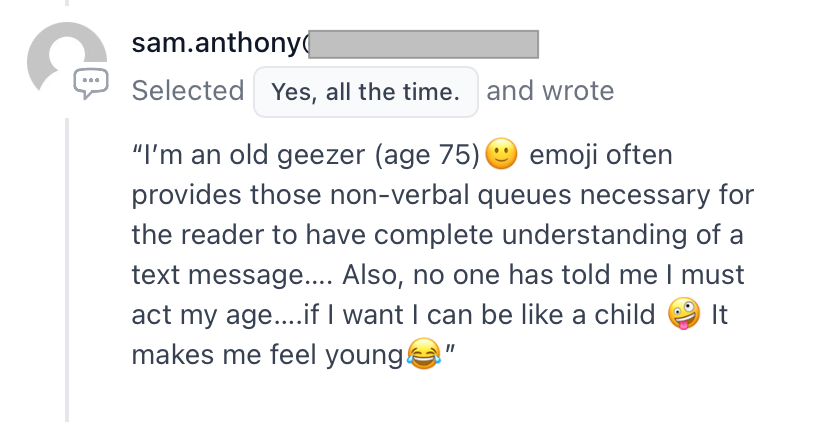The height and width of the screenshot is (430, 818).
Task: Click the "(age 75)" text
Action: pyautogui.click(x=427, y=156)
